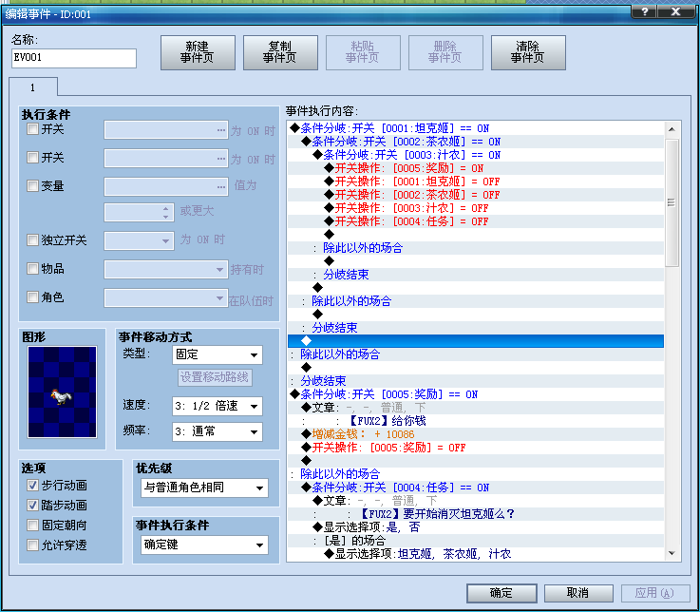This screenshot has width=700, height=612.
Task: Open the 物品 dropdown list
Action: (166, 269)
